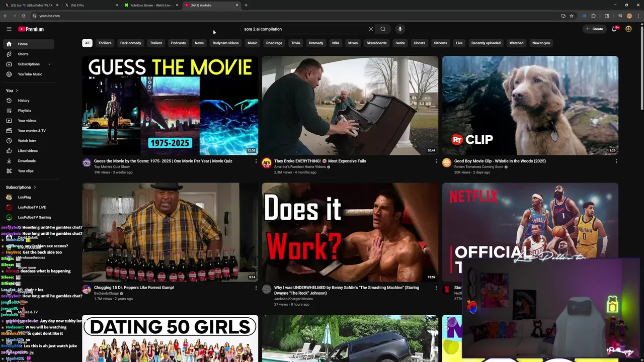Screen dimensions: 644x362
Task: Select the Road rage filter chip
Action: pos(274,43)
